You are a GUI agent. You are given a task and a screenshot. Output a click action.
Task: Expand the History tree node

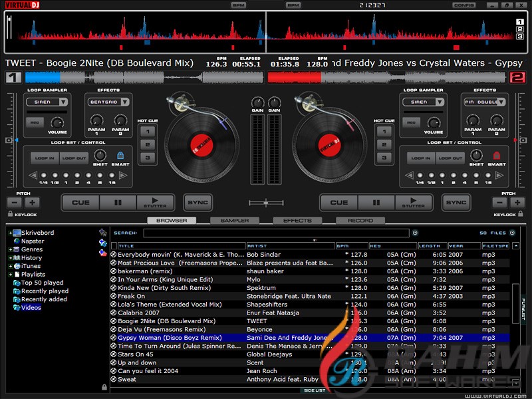coord(10,258)
